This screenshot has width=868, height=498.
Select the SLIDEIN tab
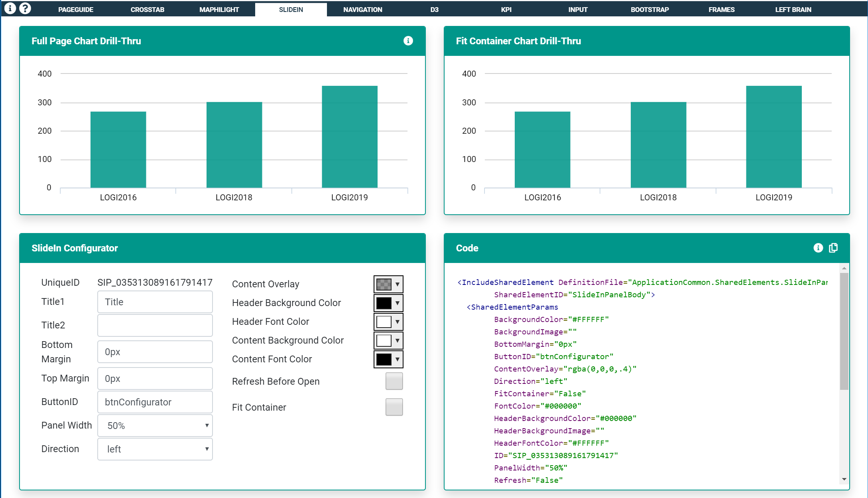[x=291, y=10]
